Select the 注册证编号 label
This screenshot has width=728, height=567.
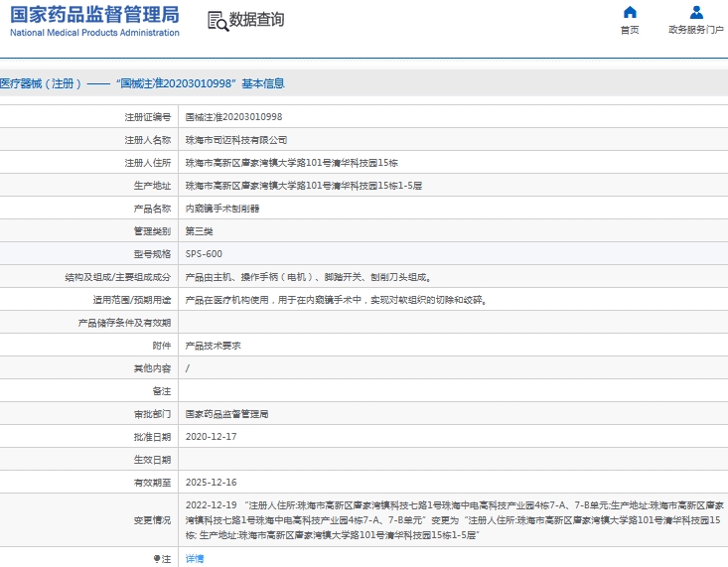tap(148, 117)
